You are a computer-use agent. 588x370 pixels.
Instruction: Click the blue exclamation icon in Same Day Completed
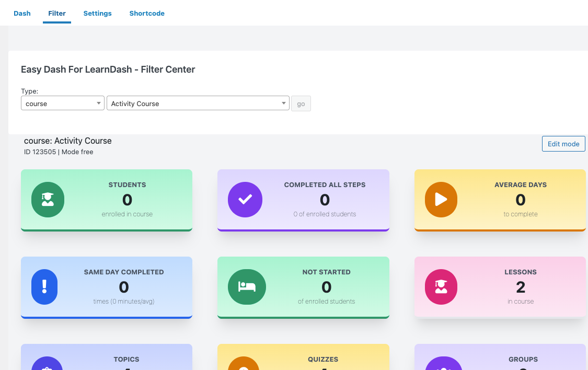click(x=44, y=287)
